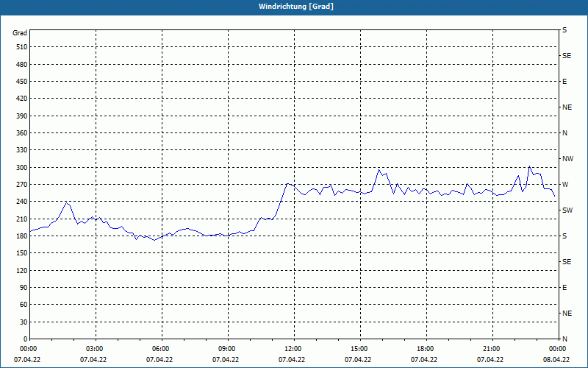This screenshot has height=368, width=588.
Task: Click the 07.04.22 date under 12:00
Action: (291, 360)
